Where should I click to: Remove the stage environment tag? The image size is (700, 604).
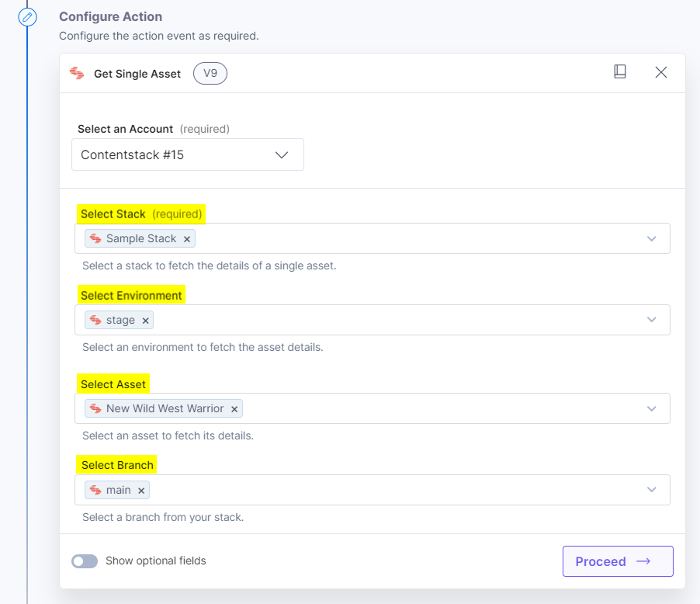[x=146, y=320]
